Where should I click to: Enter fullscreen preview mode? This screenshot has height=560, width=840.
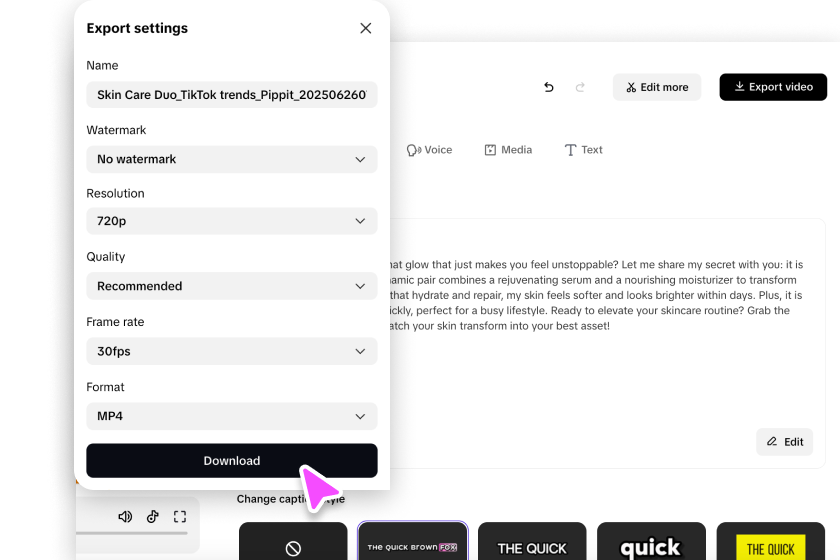[180, 517]
